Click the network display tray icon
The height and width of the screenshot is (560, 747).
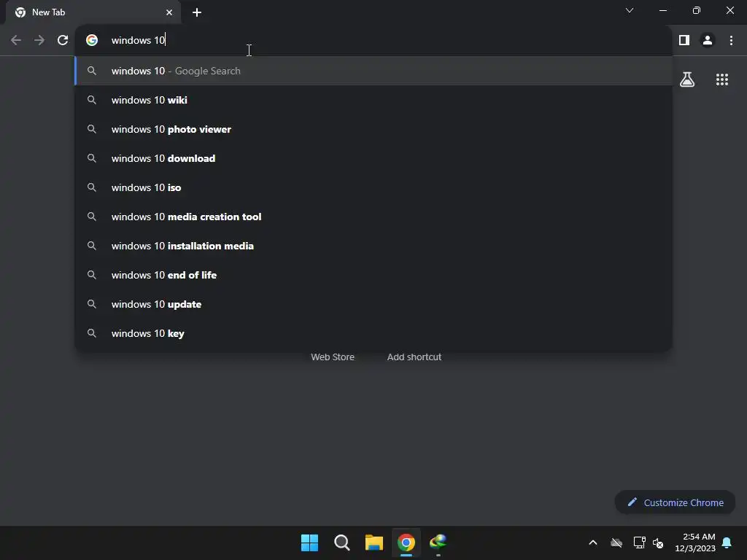[x=639, y=542]
